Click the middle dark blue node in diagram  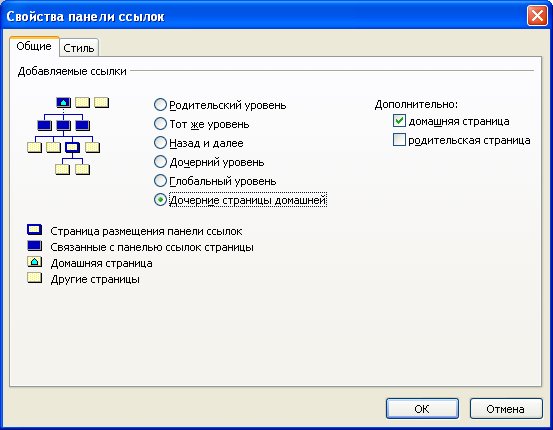(63, 125)
